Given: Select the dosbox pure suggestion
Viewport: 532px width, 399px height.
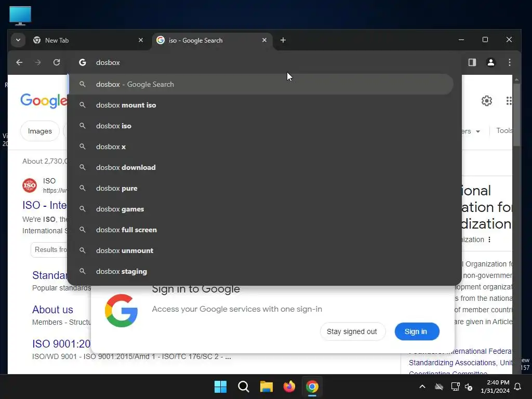Looking at the screenshot, I should (x=261, y=188).
